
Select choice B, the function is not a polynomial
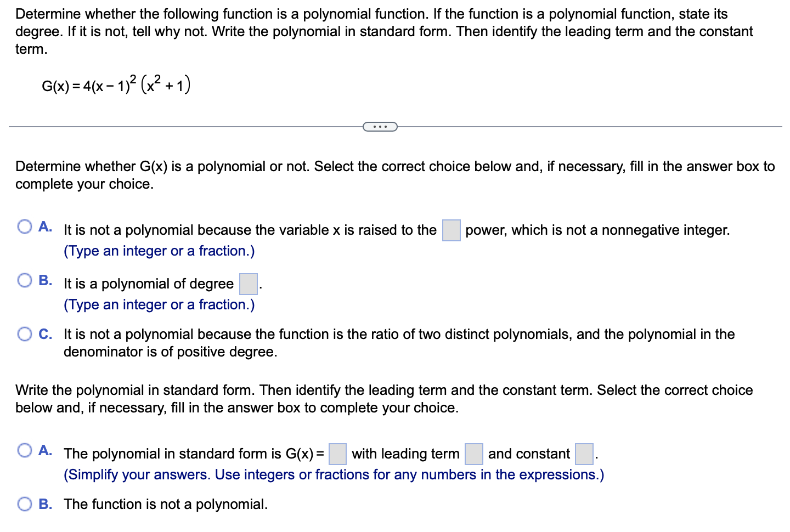point(24,503)
